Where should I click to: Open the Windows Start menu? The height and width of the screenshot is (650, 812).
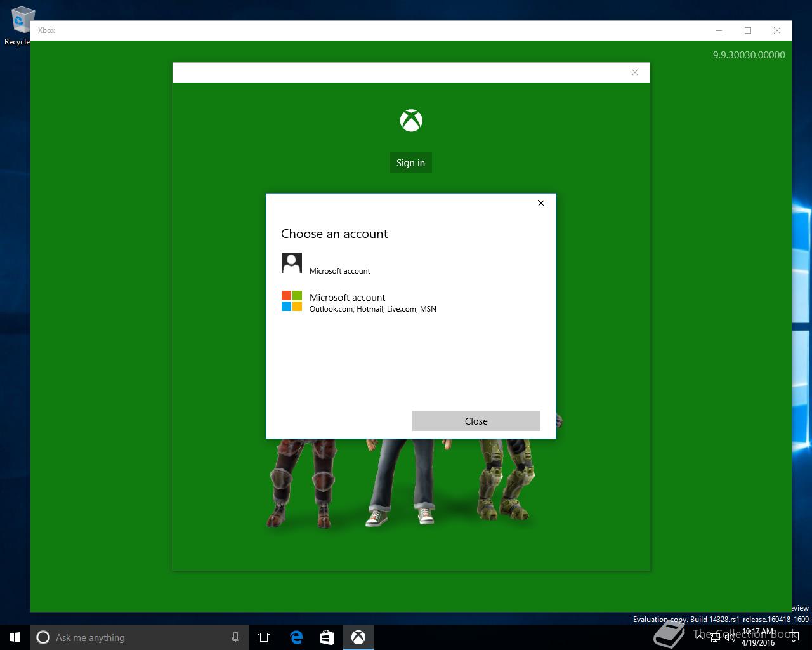click(x=15, y=637)
